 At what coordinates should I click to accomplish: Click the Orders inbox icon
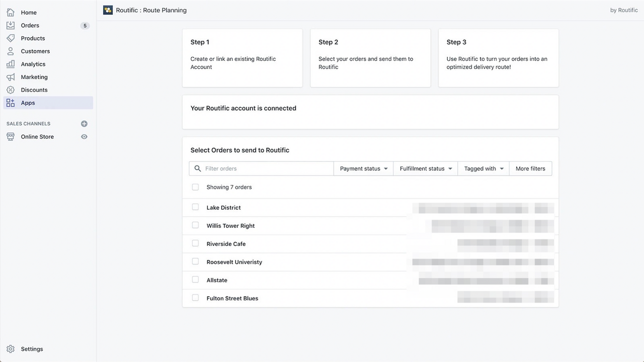click(11, 26)
